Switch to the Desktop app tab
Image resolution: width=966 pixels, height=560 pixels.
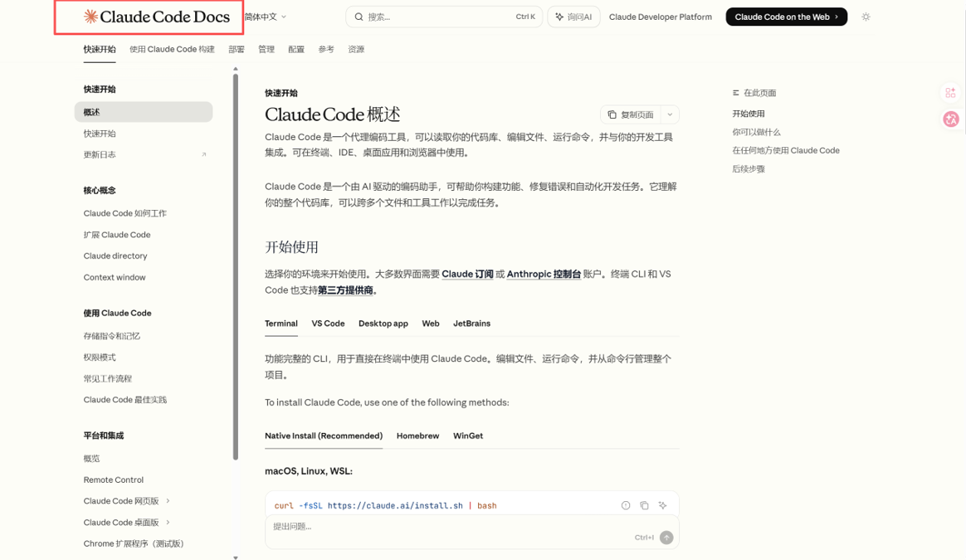383,324
